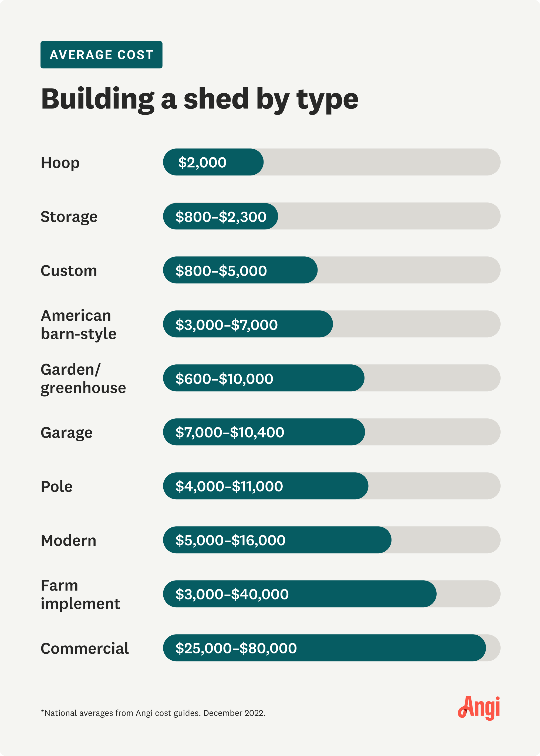Select the Storage $800–$2,300 bar
Image resolution: width=540 pixels, height=756 pixels.
pyautogui.click(x=221, y=216)
